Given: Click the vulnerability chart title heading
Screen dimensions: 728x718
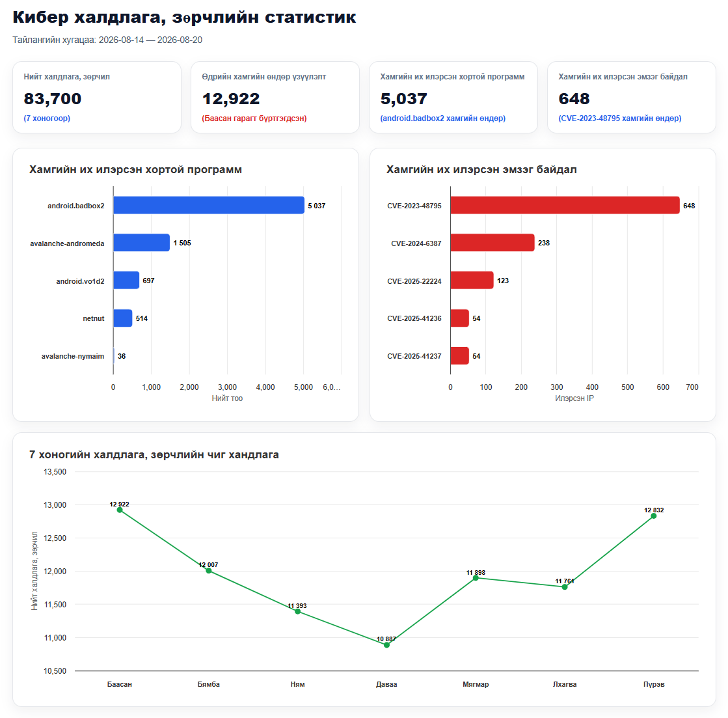Looking at the screenshot, I should click(x=481, y=169).
